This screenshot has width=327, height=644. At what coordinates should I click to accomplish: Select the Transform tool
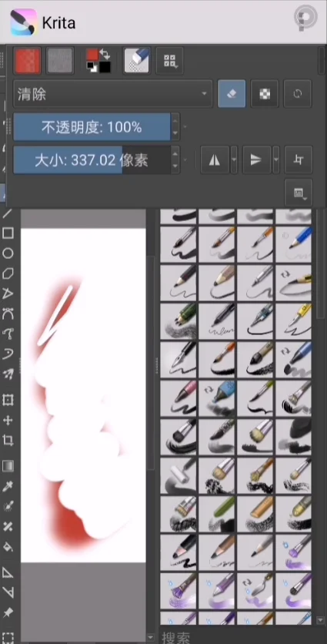8,400
